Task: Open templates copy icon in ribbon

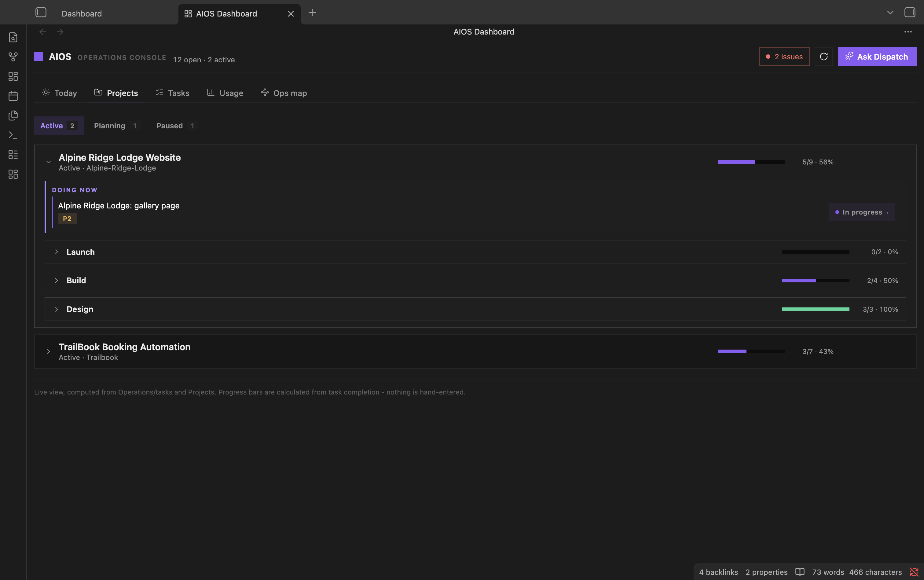Action: (x=13, y=116)
